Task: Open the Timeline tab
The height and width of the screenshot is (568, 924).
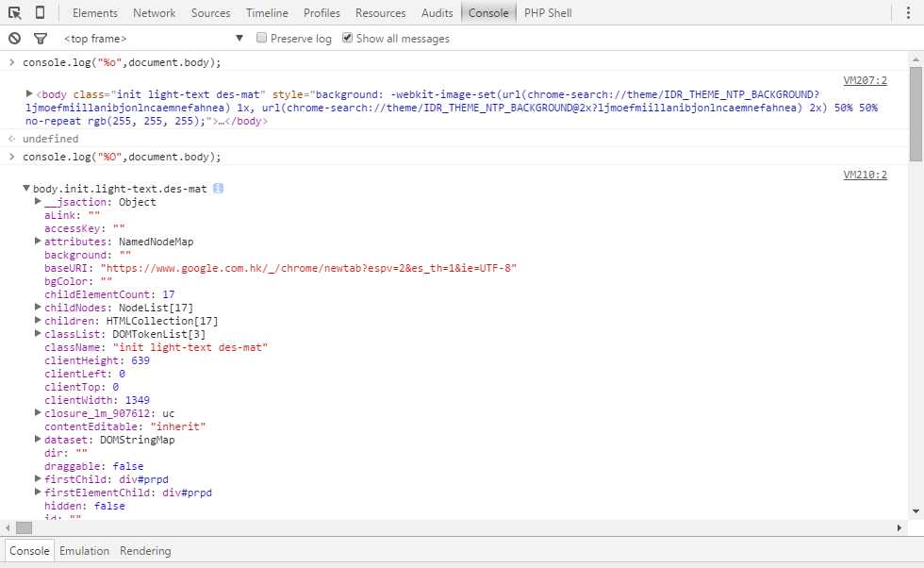Action: [267, 13]
